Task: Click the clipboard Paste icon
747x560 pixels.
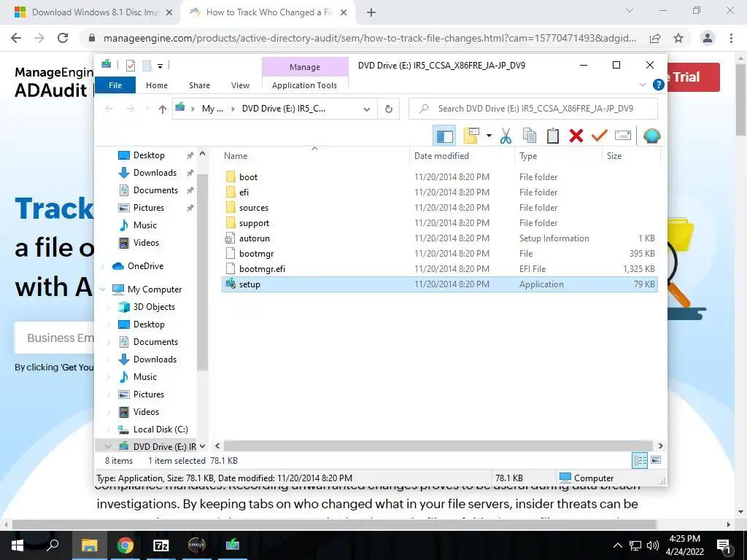Action: coord(553,136)
